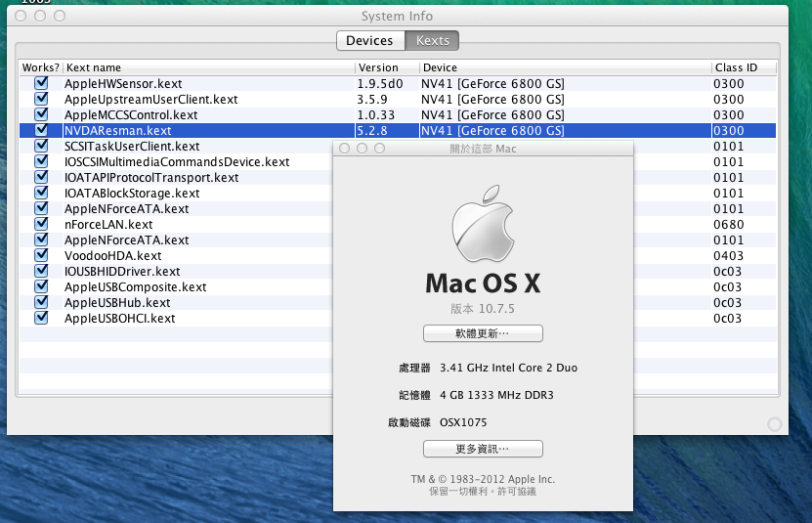Click 3.41 GHz Intel Core 2 Duo text
Viewport: 812px width, 523px height.
[x=508, y=368]
